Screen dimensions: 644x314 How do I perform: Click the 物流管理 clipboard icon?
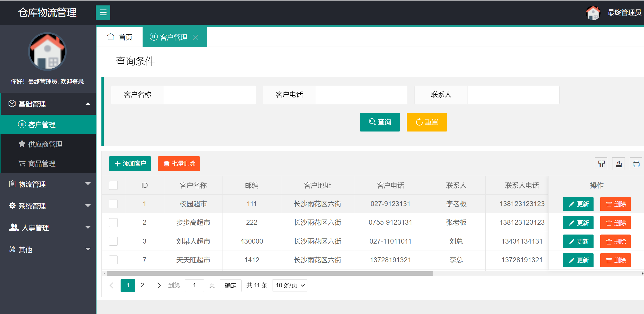pos(12,184)
